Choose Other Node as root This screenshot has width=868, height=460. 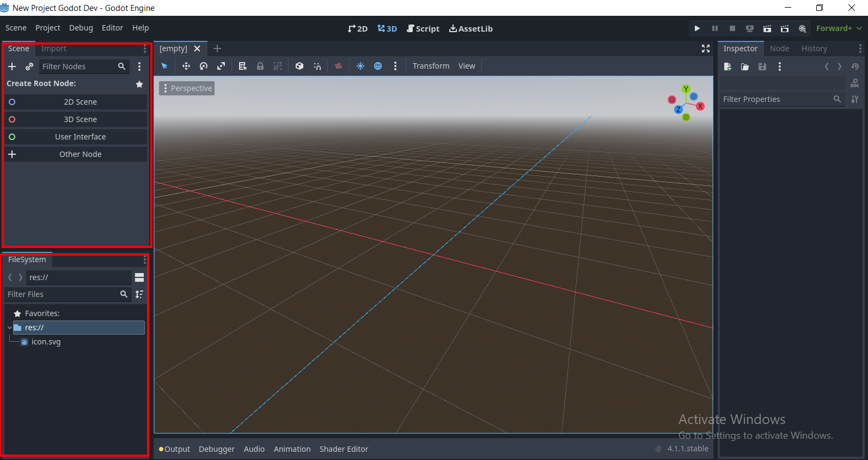click(76, 154)
